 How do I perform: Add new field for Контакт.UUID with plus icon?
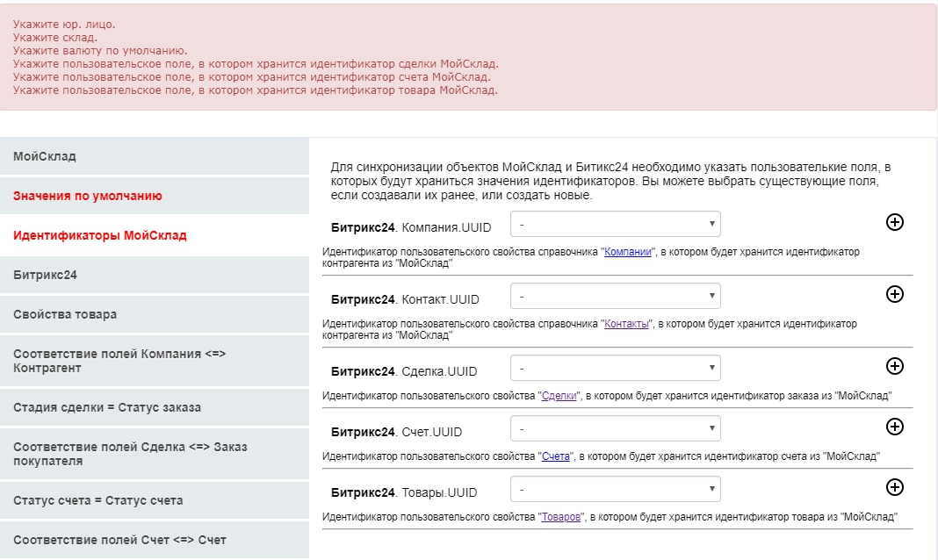coord(894,295)
